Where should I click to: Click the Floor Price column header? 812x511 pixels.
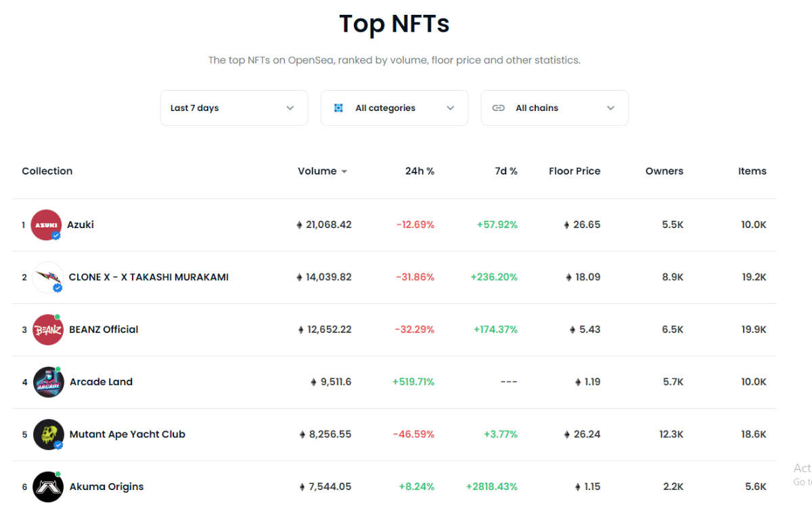(574, 171)
